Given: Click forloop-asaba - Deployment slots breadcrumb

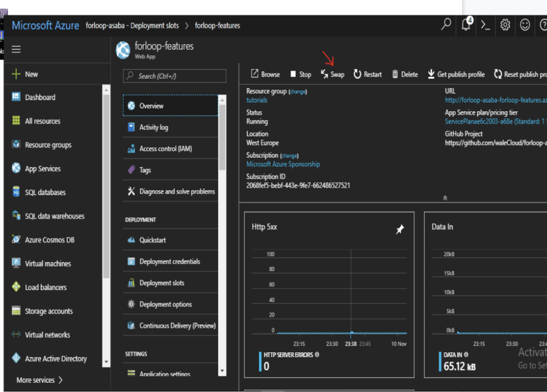Looking at the screenshot, I should tap(132, 25).
